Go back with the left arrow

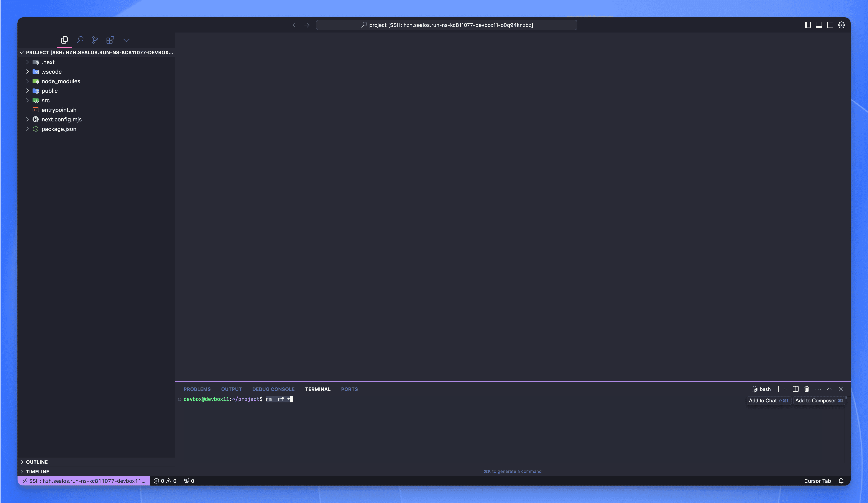(296, 25)
